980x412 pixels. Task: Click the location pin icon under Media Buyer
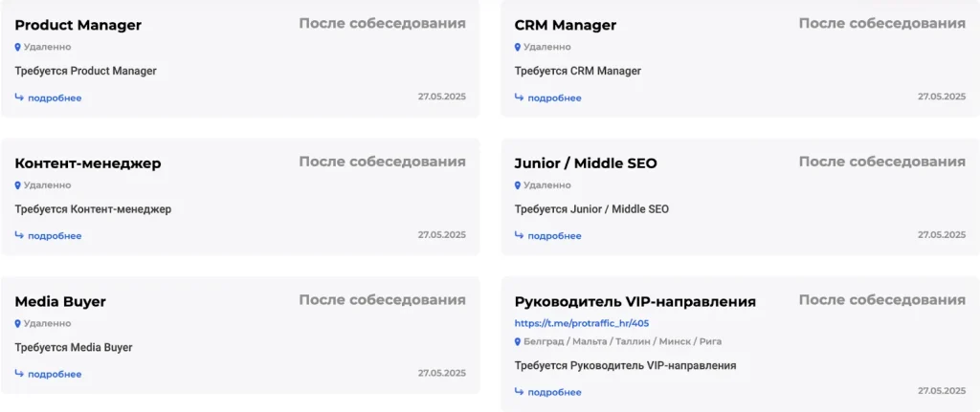tap(17, 324)
